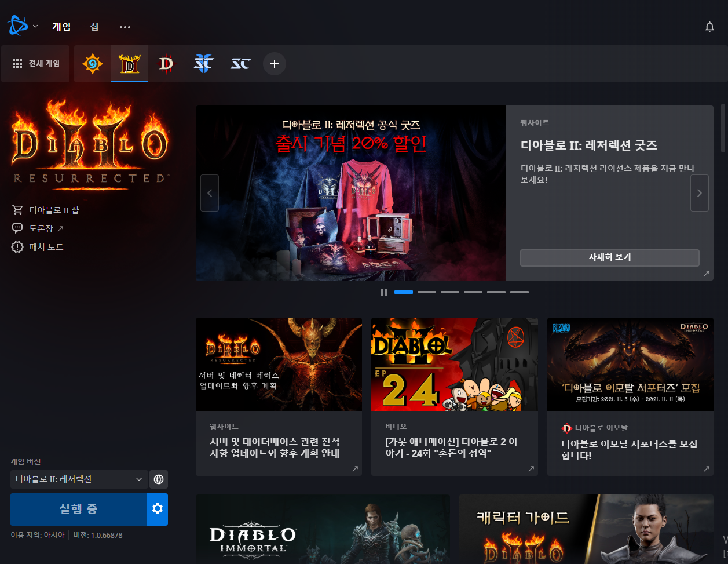728x564 pixels.
Task: Go to next carousel slide
Action: pyautogui.click(x=699, y=193)
